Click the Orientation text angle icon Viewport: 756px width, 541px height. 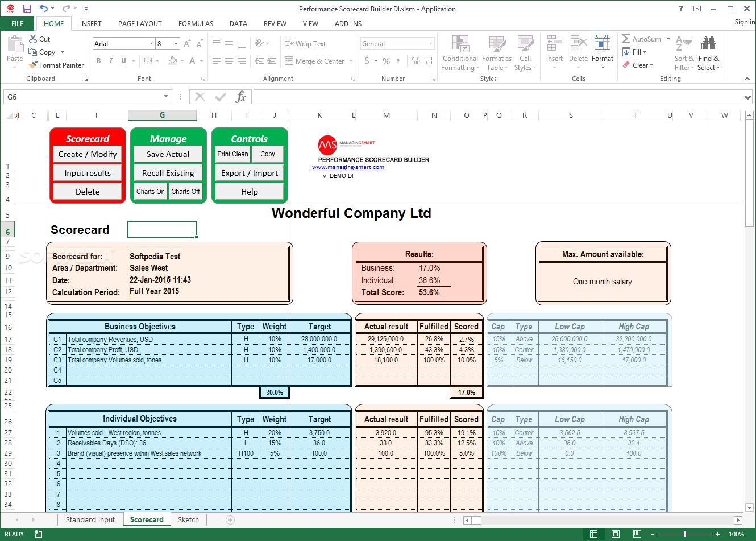259,43
